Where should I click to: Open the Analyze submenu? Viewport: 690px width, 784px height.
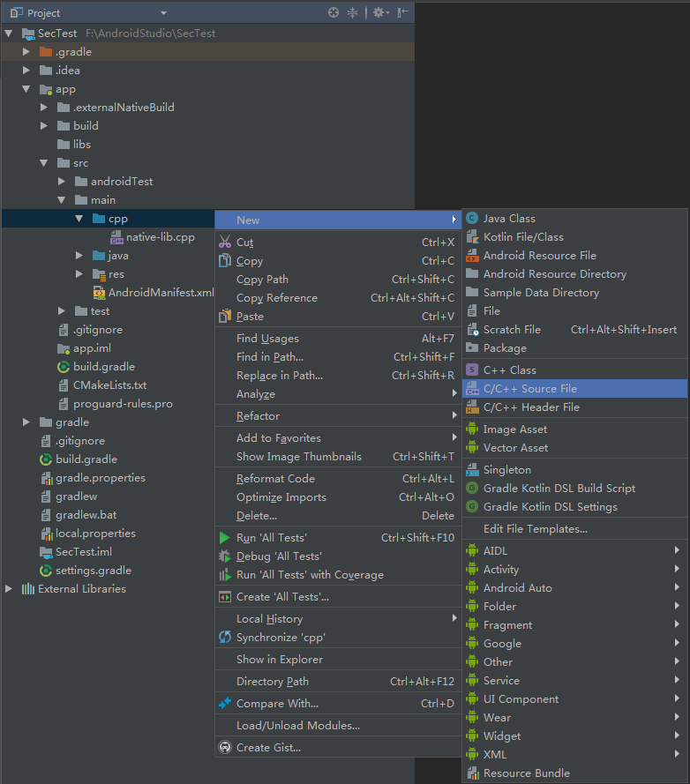[338, 393]
